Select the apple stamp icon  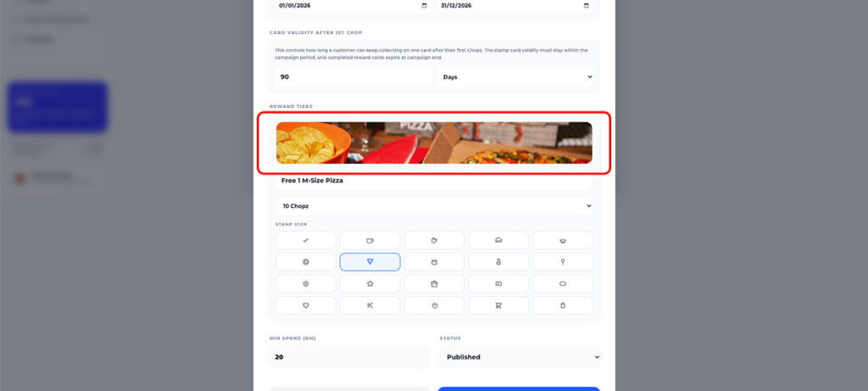coord(434,305)
